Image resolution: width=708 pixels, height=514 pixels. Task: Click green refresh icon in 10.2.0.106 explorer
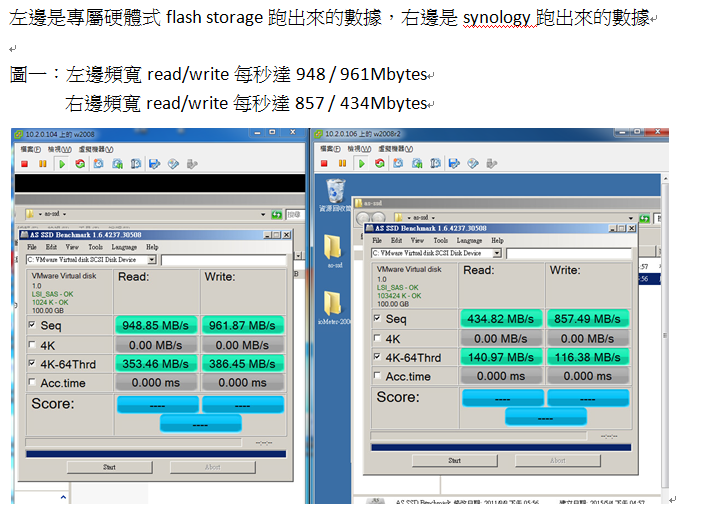click(x=644, y=219)
